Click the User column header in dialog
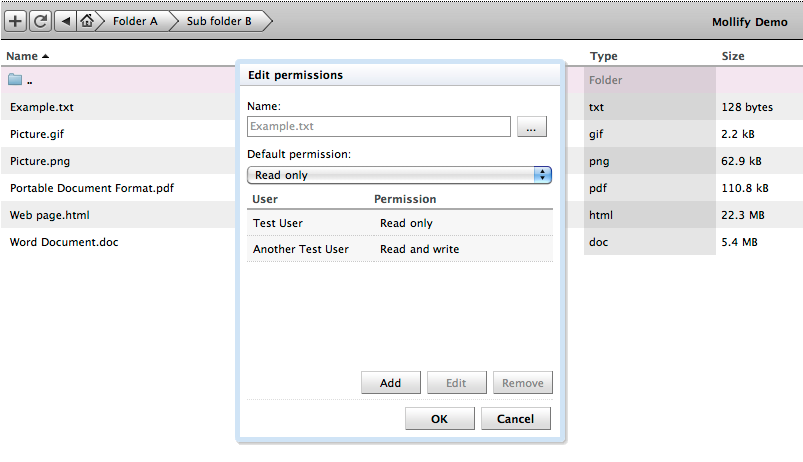Image resolution: width=803 pixels, height=462 pixels. pos(265,199)
